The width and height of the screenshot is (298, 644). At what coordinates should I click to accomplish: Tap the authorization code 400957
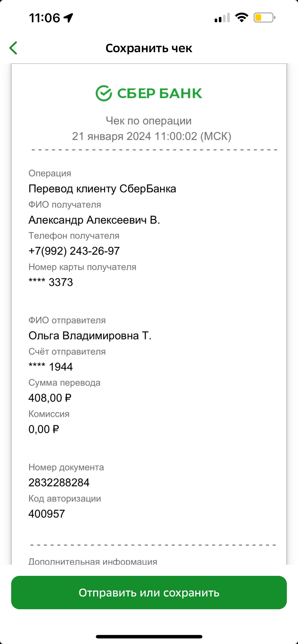47,514
